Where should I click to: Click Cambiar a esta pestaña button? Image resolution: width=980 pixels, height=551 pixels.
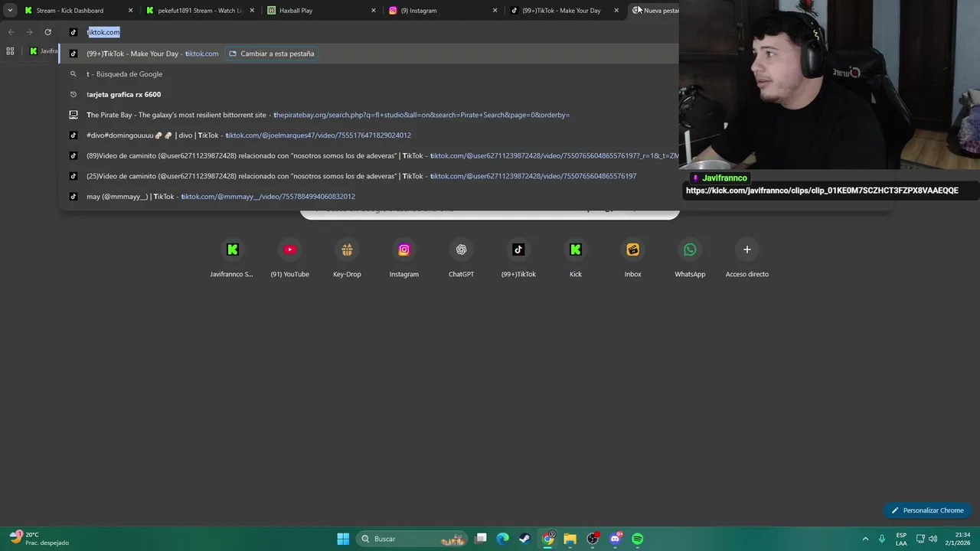272,54
